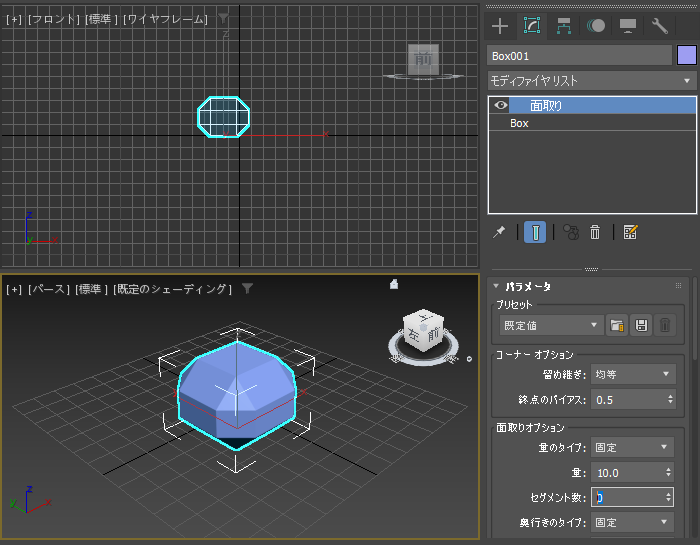700x545 pixels.
Task: Click the [+] menu in perspective viewport
Action: 14,289
